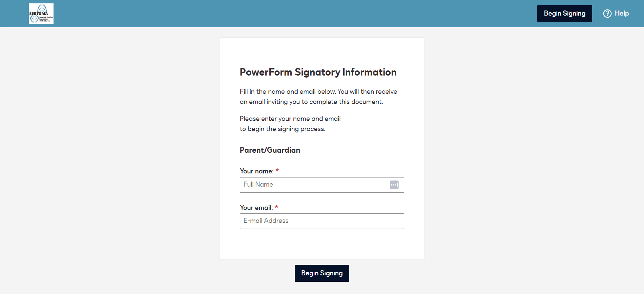Click the "Your name:" field label
Image resolution: width=644 pixels, height=294 pixels.
pos(256,171)
